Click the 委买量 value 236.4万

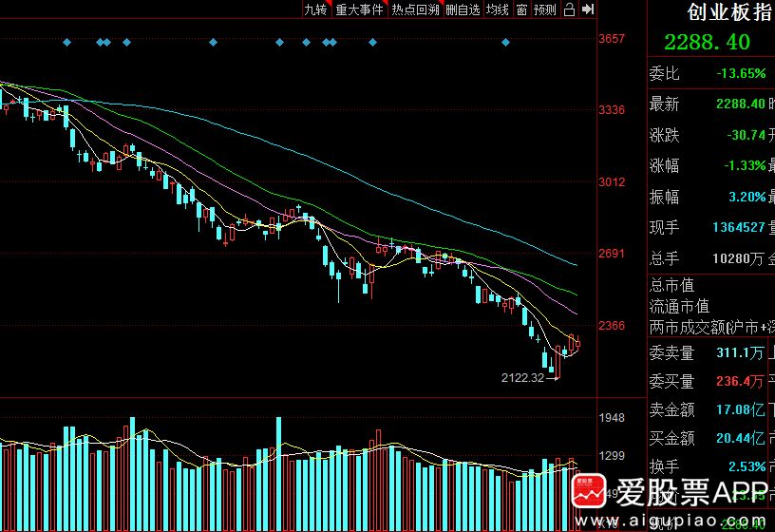tap(740, 381)
